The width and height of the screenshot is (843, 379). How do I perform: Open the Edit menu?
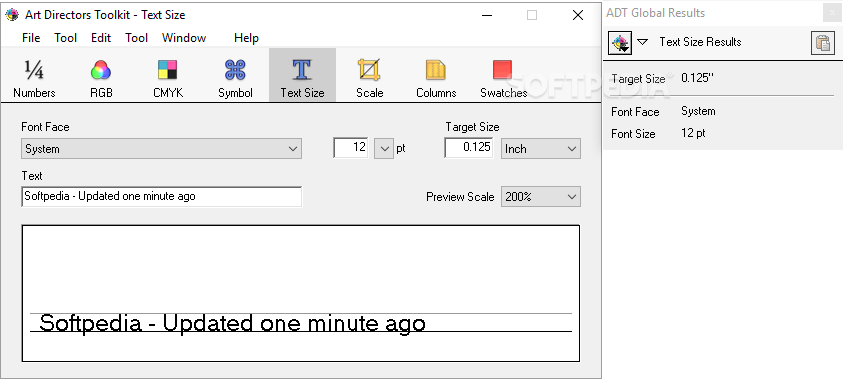(101, 38)
